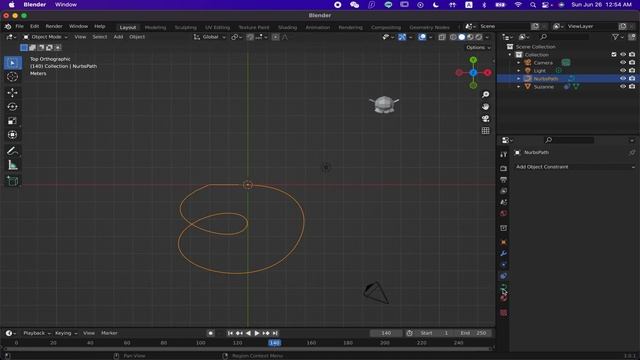Open the outliner filter dropdown
This screenshot has width=640, height=360.
pyautogui.click(x=617, y=37)
